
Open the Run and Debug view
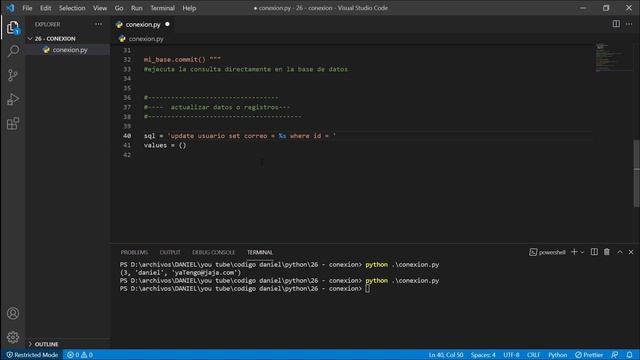click(13, 99)
